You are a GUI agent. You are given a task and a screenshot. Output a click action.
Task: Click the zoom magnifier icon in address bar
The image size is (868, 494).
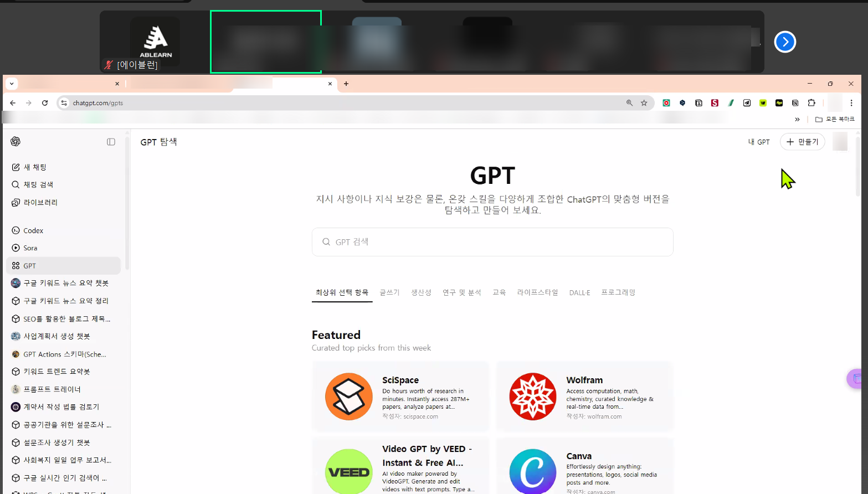click(x=629, y=103)
